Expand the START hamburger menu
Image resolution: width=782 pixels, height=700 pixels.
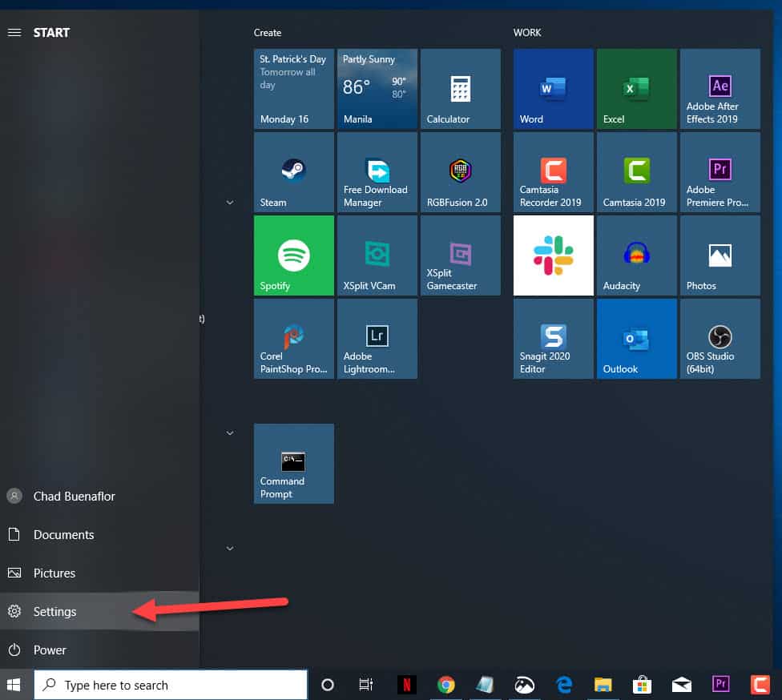pos(14,32)
